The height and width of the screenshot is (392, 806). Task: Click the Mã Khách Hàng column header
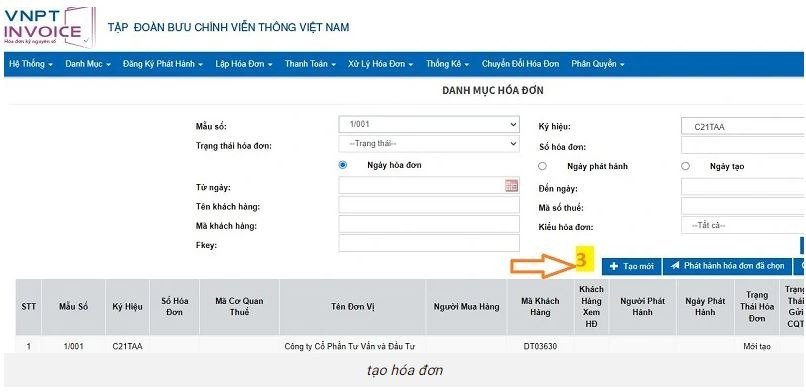[x=540, y=307]
